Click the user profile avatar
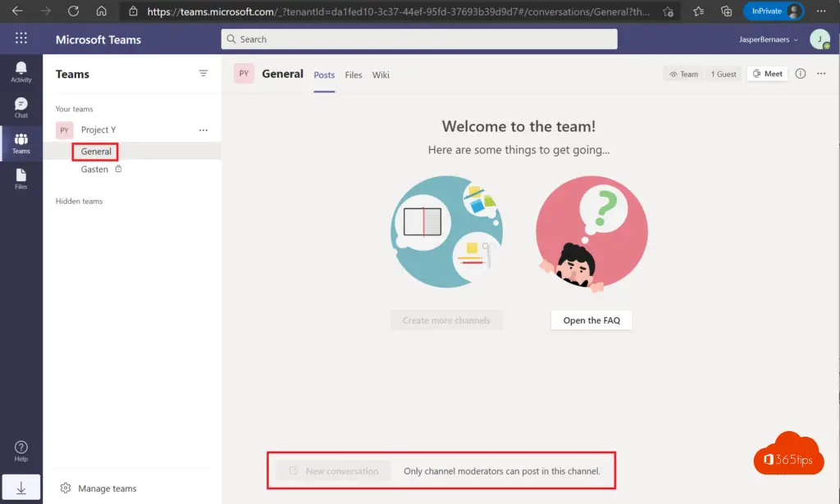 [819, 39]
